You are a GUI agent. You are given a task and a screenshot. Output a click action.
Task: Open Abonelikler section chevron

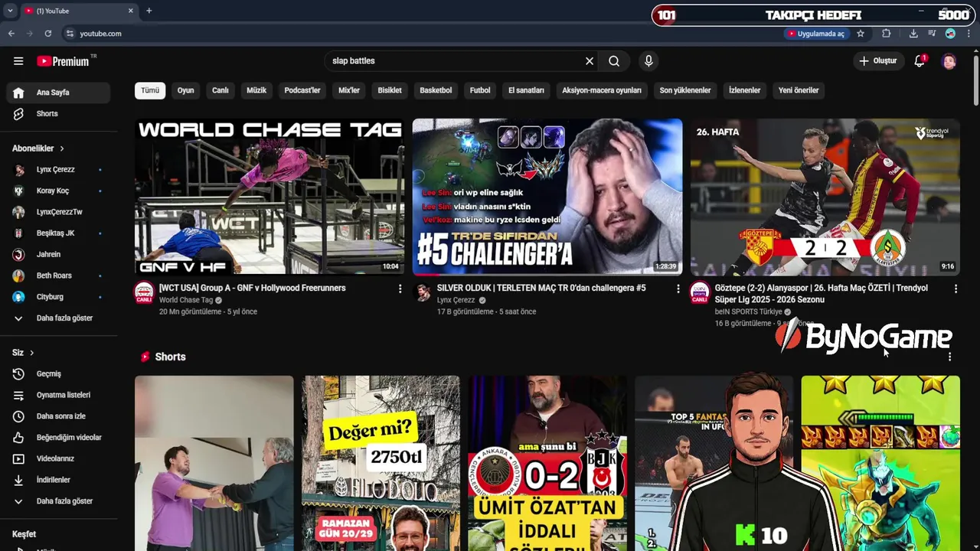tap(62, 148)
